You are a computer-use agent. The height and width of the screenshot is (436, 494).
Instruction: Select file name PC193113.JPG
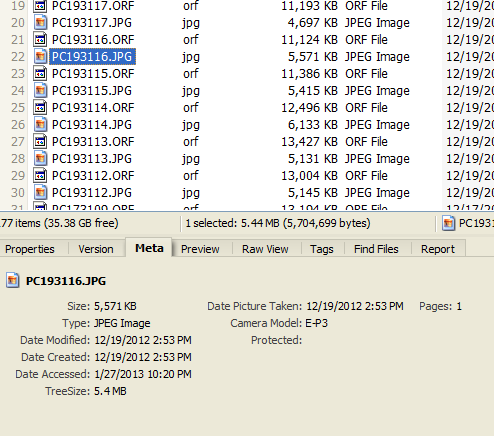[92, 159]
